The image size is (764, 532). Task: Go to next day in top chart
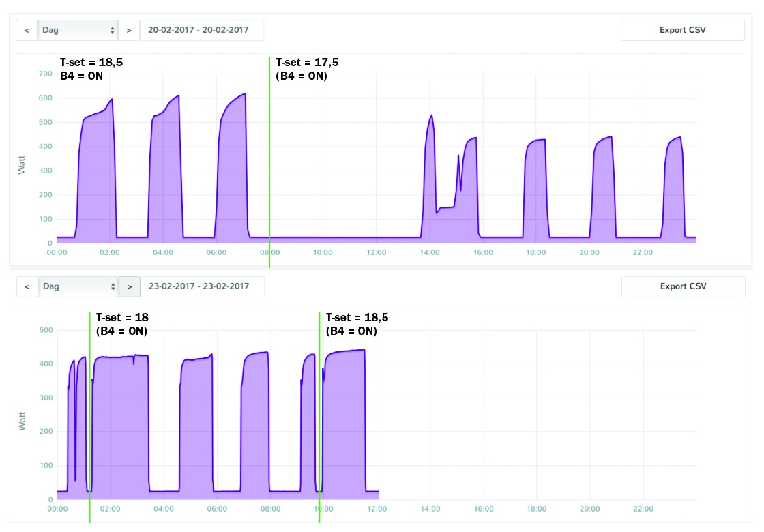point(129,30)
